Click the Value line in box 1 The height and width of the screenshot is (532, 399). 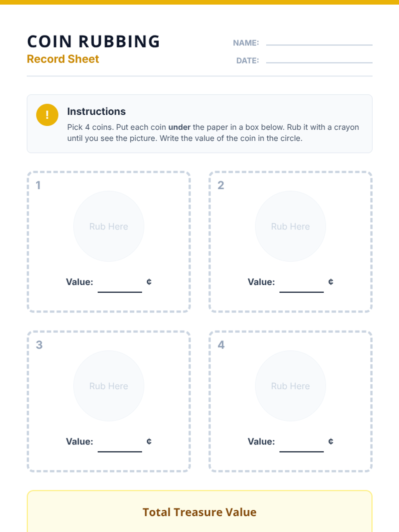pyautogui.click(x=120, y=288)
